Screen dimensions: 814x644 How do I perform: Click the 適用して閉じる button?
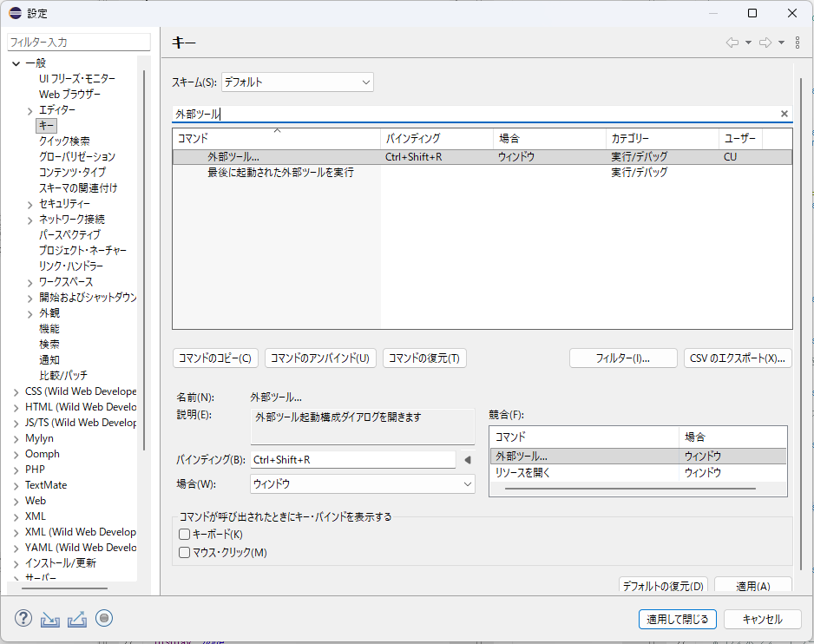677,619
